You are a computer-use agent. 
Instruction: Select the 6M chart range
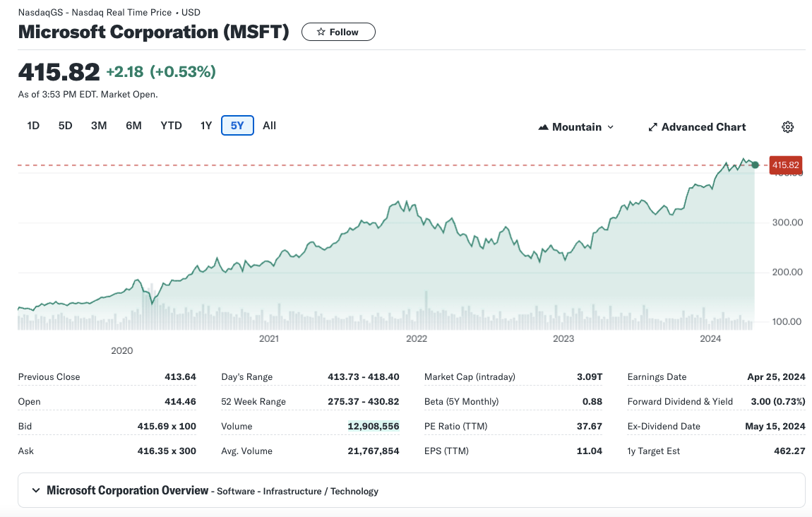coord(133,125)
